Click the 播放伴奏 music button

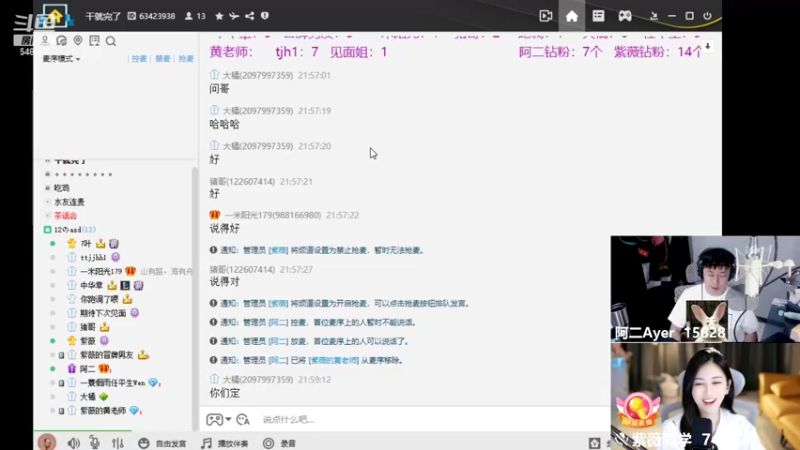click(x=225, y=443)
